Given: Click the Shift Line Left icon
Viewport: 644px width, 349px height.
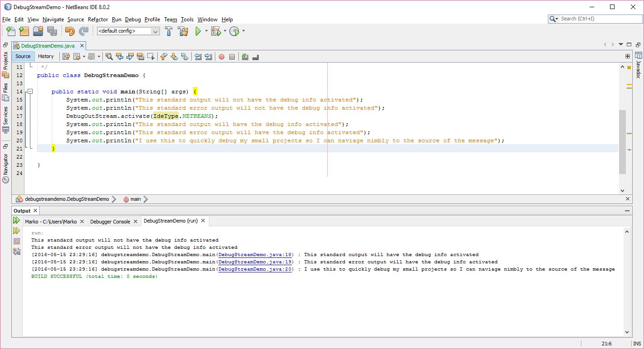Looking at the screenshot, I should [x=198, y=56].
